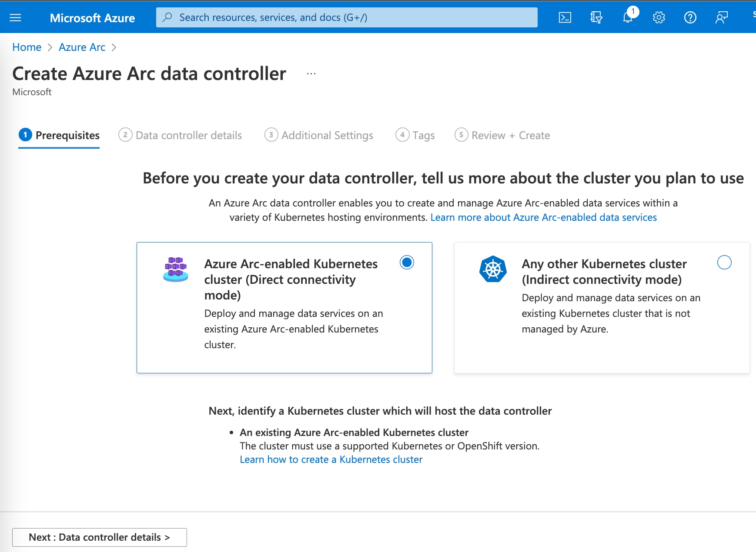Click the Azure Arc-enabled Kubernetes cluster card title
Image resolution: width=756 pixels, height=552 pixels.
(291, 279)
